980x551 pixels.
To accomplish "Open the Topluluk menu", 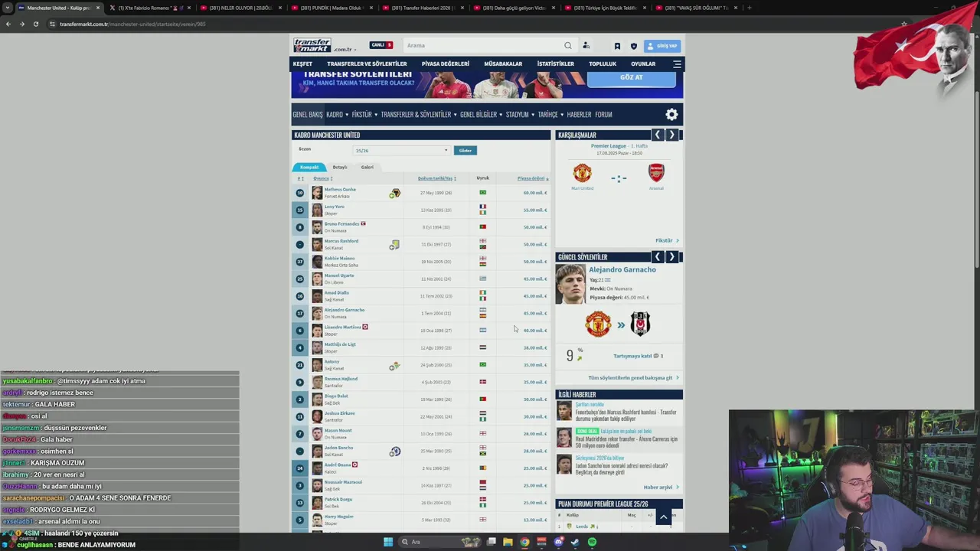I will (603, 64).
